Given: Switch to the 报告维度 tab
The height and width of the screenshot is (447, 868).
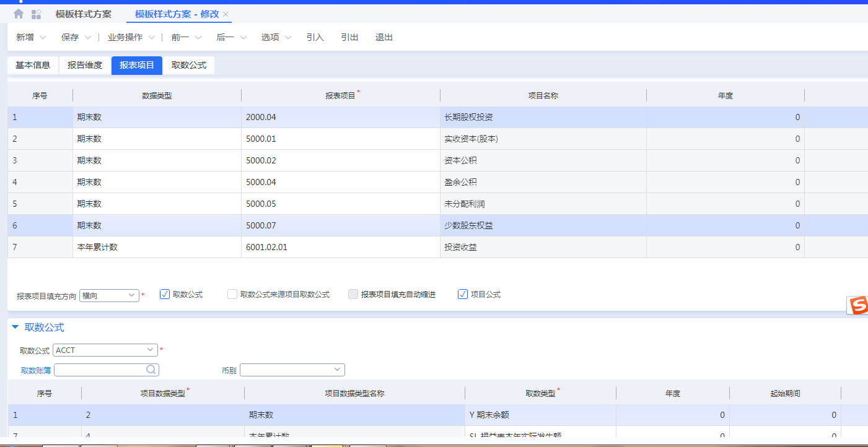Looking at the screenshot, I should tap(85, 66).
